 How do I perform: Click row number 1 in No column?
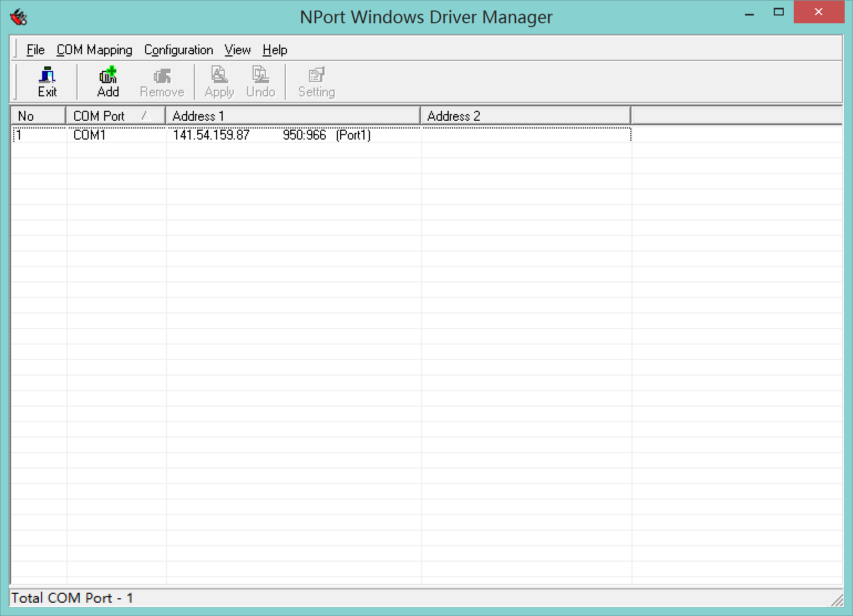19,135
